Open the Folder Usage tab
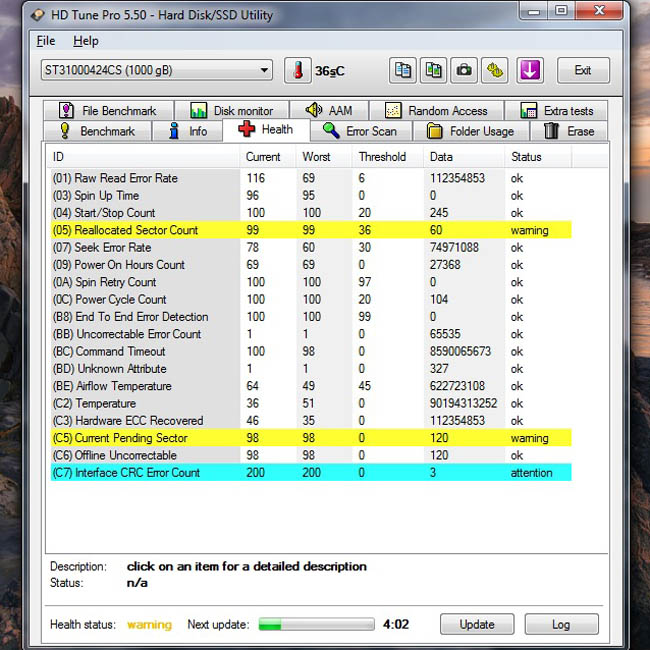Image resolution: width=650 pixels, height=650 pixels. (471, 131)
